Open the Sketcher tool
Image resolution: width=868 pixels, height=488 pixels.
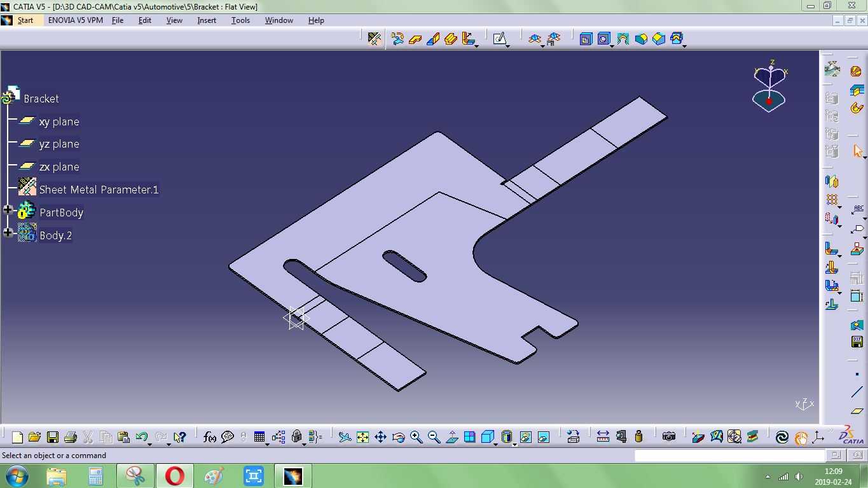click(x=500, y=39)
